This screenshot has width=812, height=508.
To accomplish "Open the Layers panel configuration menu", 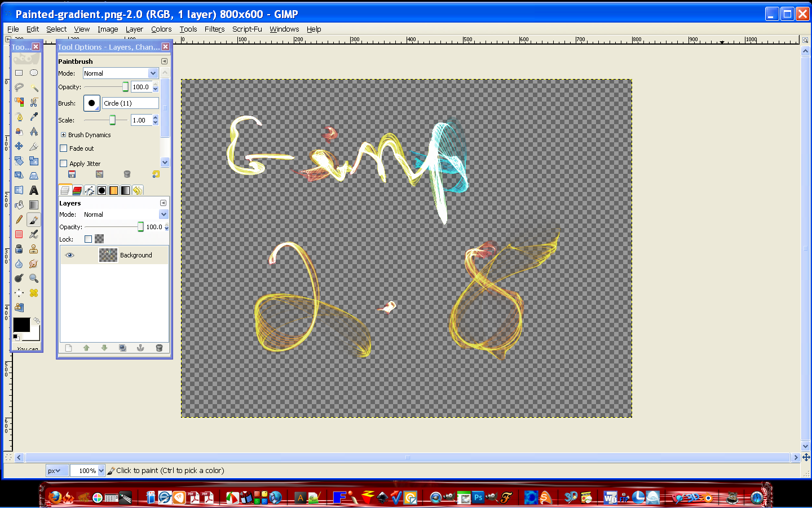I will click(163, 203).
